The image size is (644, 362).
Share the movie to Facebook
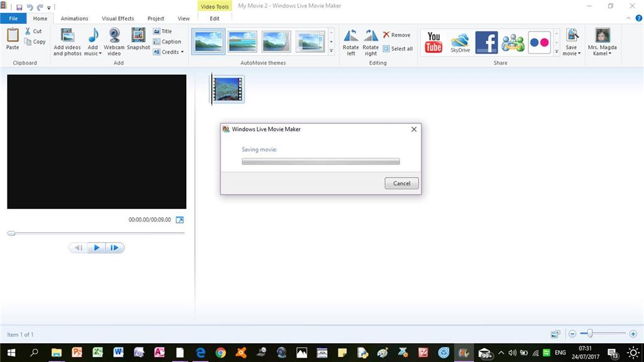[x=486, y=42]
